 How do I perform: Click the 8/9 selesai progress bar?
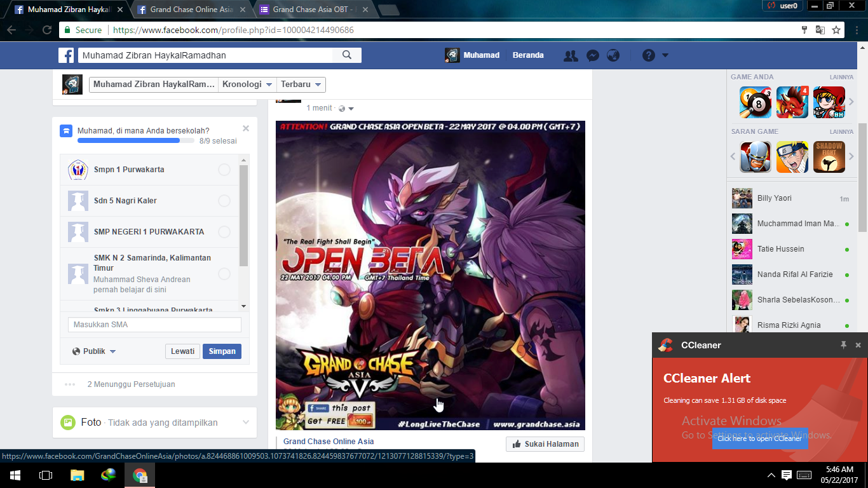coord(136,140)
